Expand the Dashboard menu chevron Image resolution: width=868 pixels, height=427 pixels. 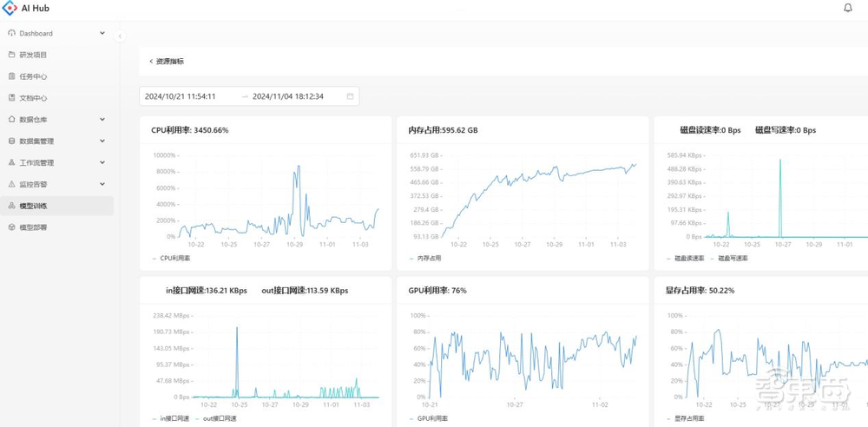point(102,33)
